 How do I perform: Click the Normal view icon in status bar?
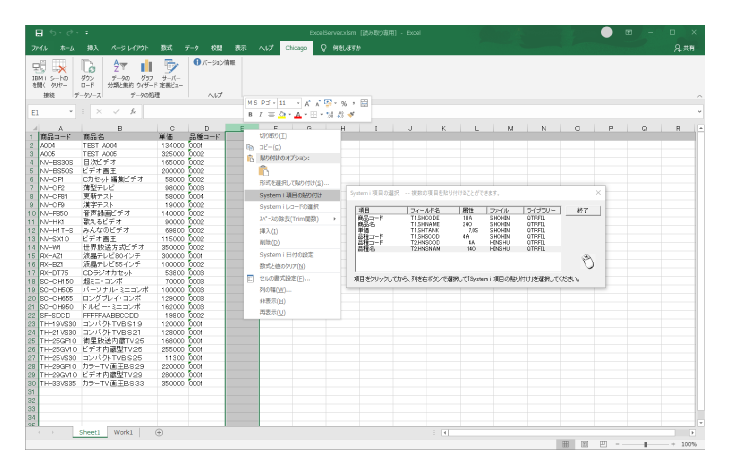565,444
